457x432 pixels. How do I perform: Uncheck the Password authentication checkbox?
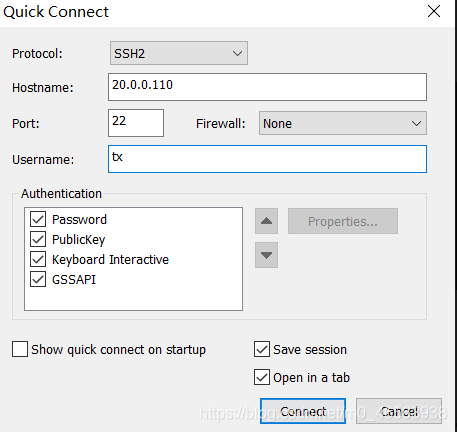tap(38, 220)
